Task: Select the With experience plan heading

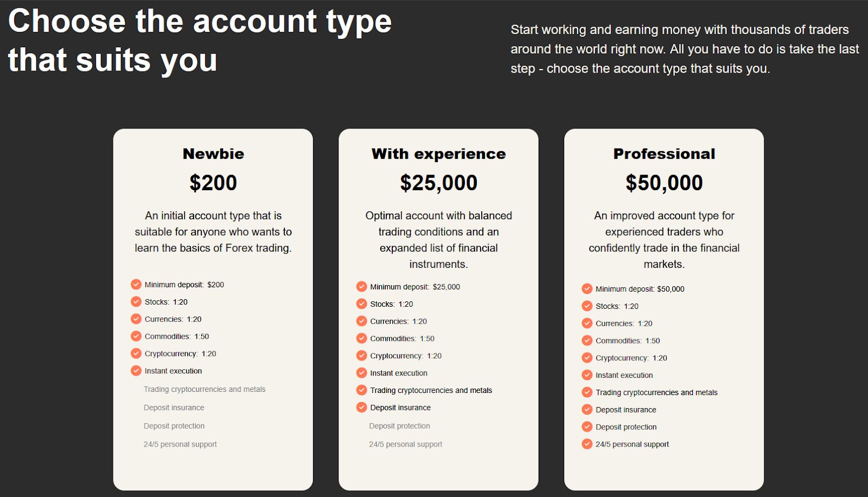Action: click(x=438, y=154)
